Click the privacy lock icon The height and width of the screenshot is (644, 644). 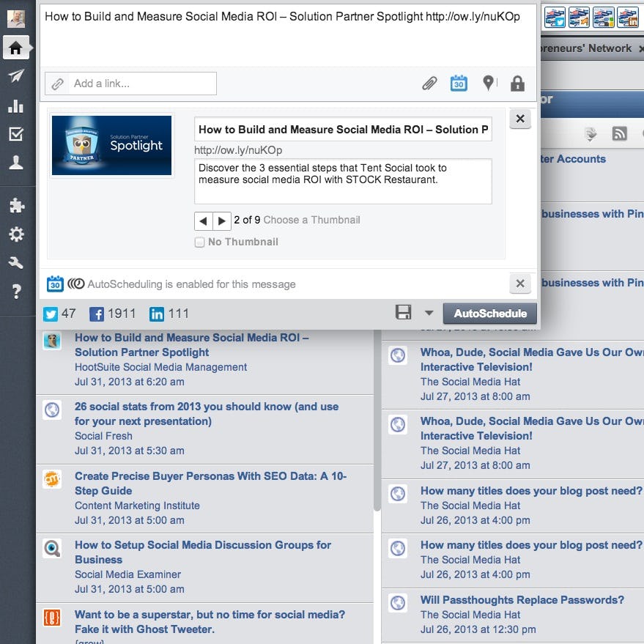point(517,84)
